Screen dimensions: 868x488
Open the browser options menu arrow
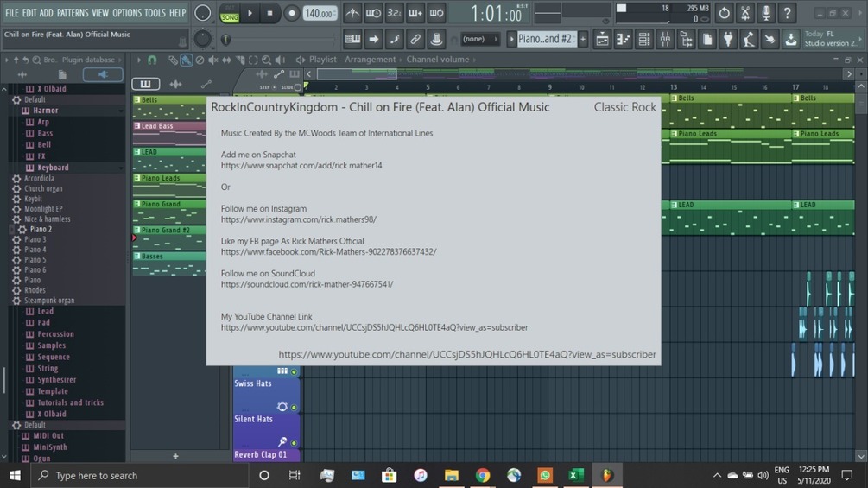[7, 60]
